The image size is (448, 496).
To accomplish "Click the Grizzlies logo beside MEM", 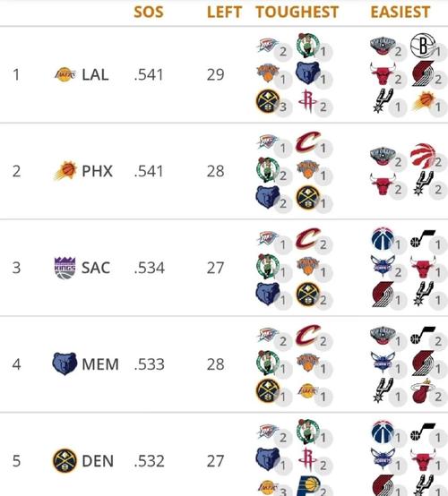I will click(65, 363).
